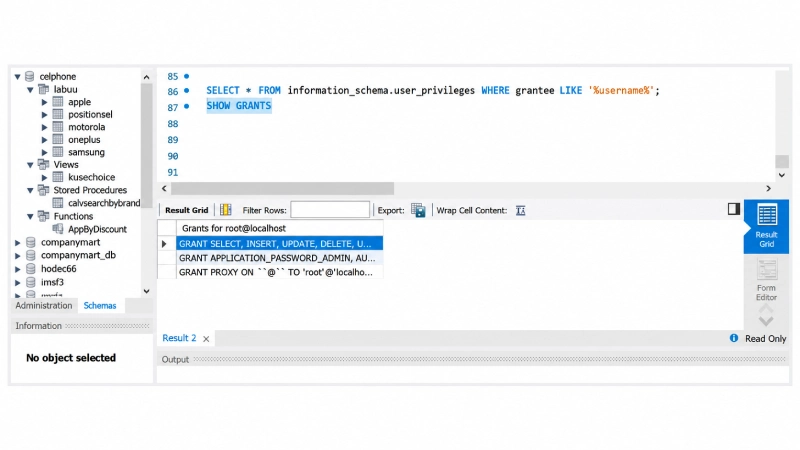Viewport: 800px width, 450px height.
Task: Click editor horizontal scrollbar thumb
Action: click(x=282, y=189)
